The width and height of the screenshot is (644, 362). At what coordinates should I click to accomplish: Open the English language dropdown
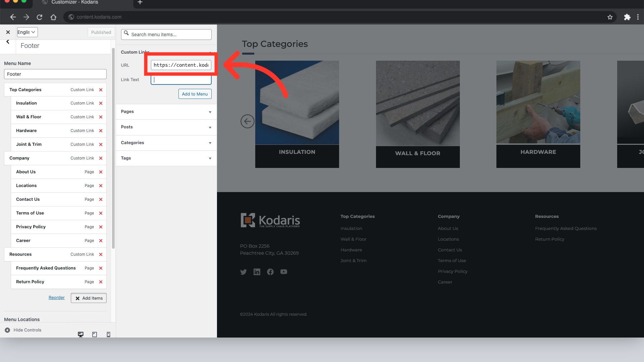coord(27,32)
